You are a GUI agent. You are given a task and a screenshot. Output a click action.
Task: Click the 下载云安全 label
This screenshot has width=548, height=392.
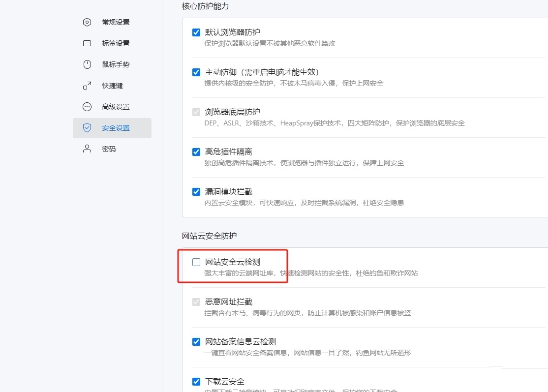225,382
